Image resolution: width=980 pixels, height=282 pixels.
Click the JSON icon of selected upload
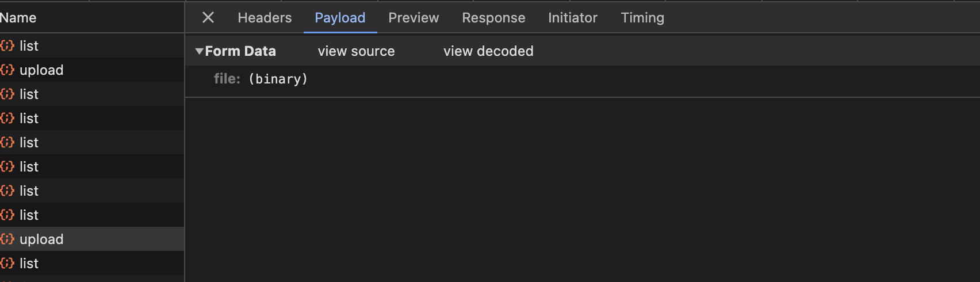pyautogui.click(x=7, y=239)
